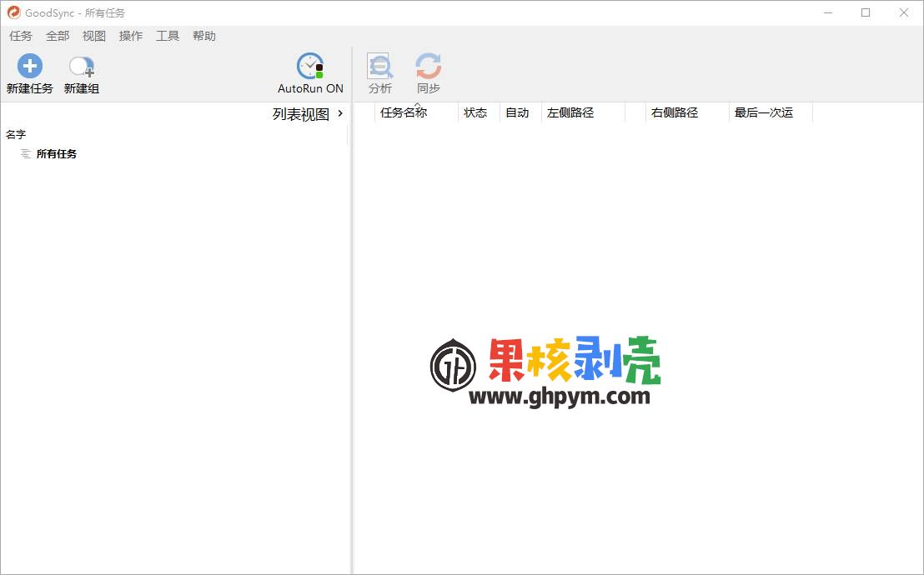Screen dimensions: 924x575
Task: Maximize the GoodSync window
Action: click(x=866, y=12)
